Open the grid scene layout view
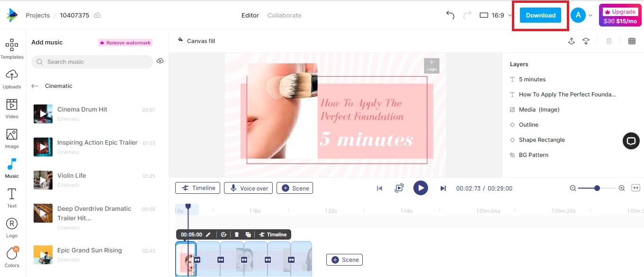The image size is (644, 277). (632, 41)
